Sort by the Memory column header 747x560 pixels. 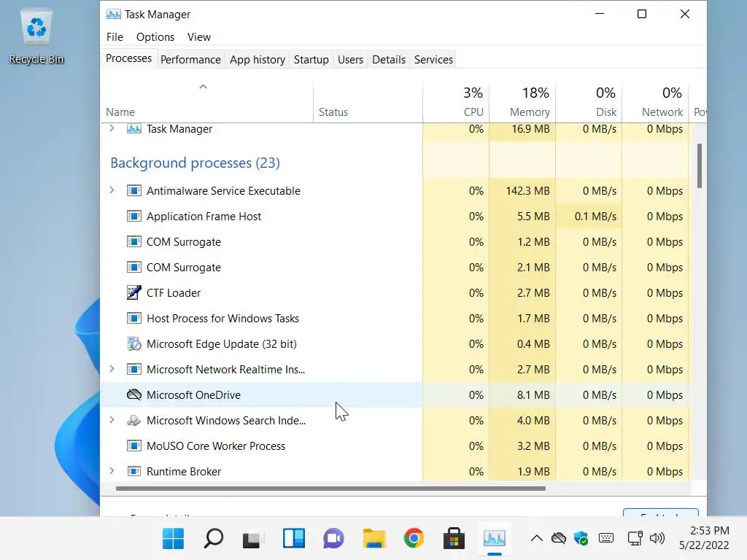522,102
